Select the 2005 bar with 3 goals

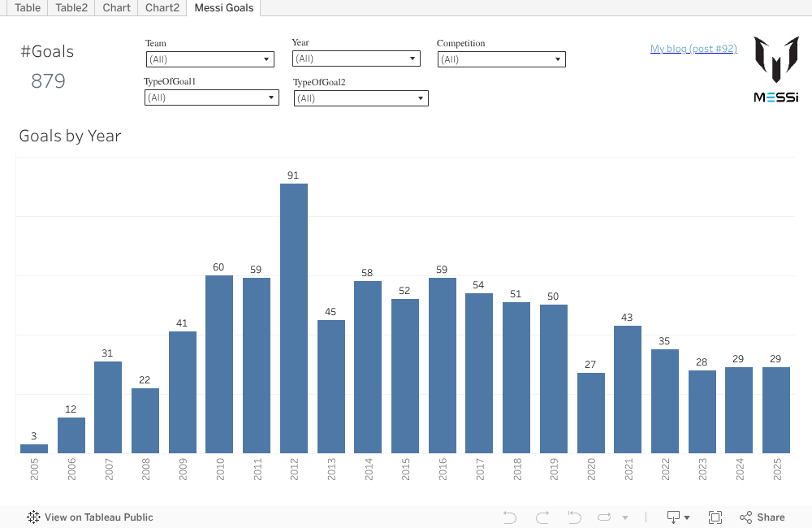[x=34, y=448]
